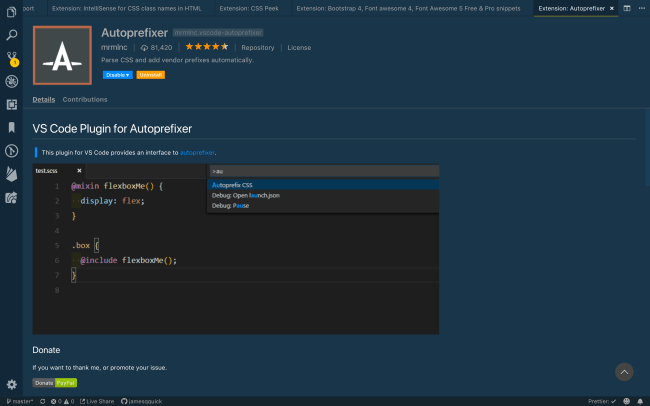Viewport: 650px width, 406px height.
Task: Open the Manage gear icon
Action: click(12, 384)
